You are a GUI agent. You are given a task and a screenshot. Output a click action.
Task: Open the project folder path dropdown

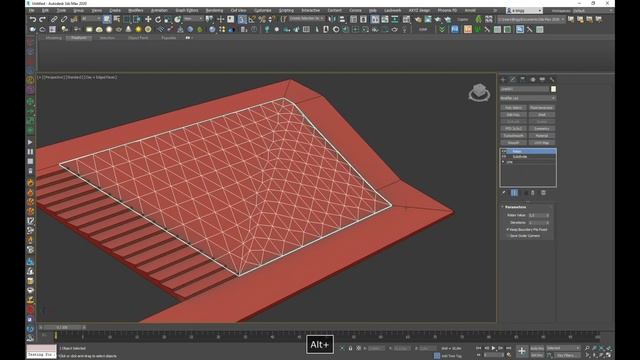click(531, 19)
